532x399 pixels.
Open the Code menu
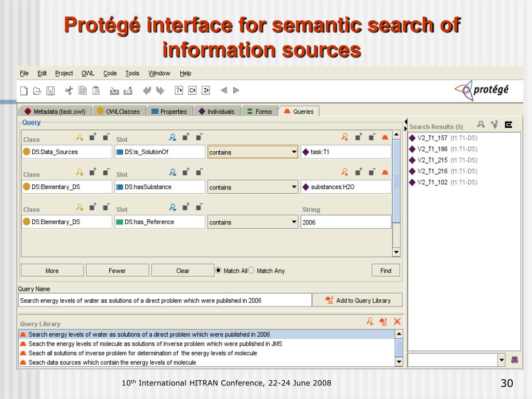tap(110, 73)
